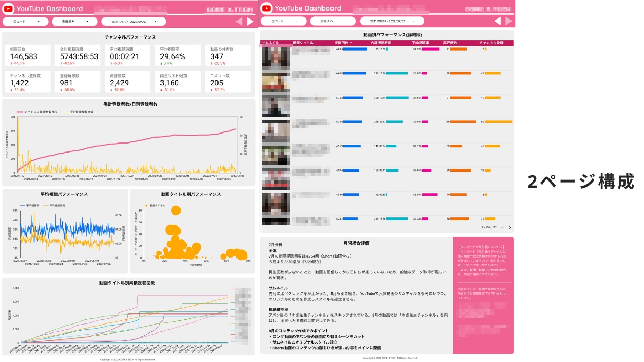This screenshot has height=362, width=644.
Task: Toggle the orange 平均視聴時間 legend entry in the 平均視聴パフォーマンス chart
Action: click(x=53, y=205)
